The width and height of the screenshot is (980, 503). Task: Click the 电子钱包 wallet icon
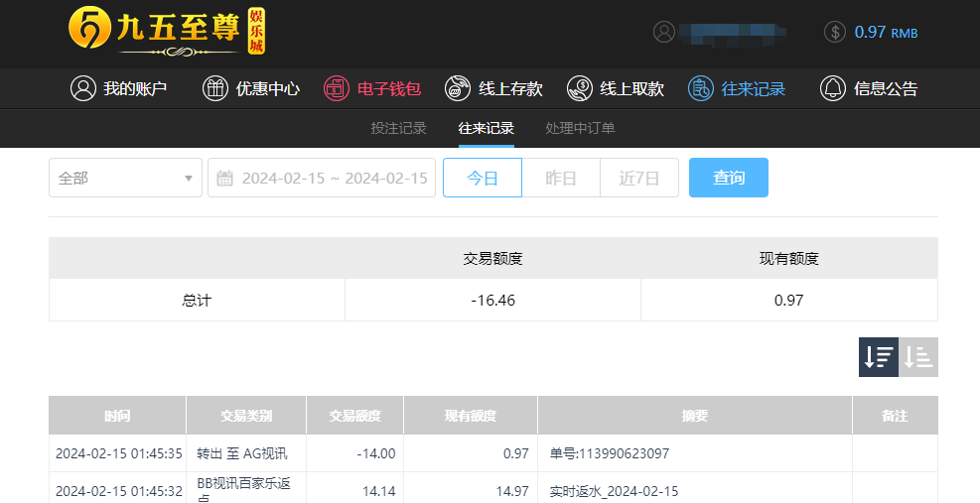click(x=337, y=88)
